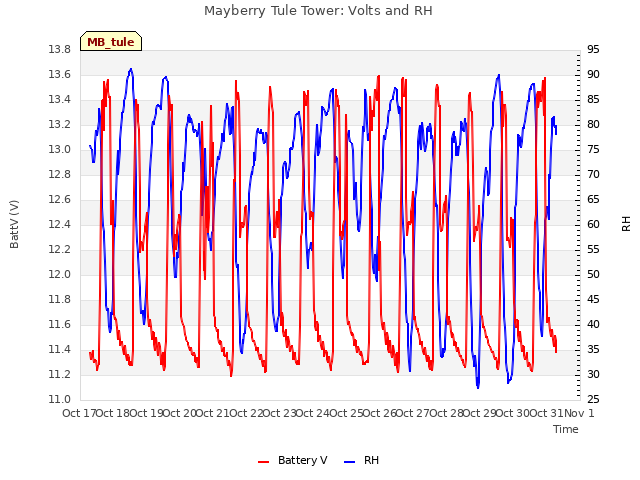Viewport: 640px width, 480px height.
Task: Click the MB_tule annotation label
Action: point(111,42)
